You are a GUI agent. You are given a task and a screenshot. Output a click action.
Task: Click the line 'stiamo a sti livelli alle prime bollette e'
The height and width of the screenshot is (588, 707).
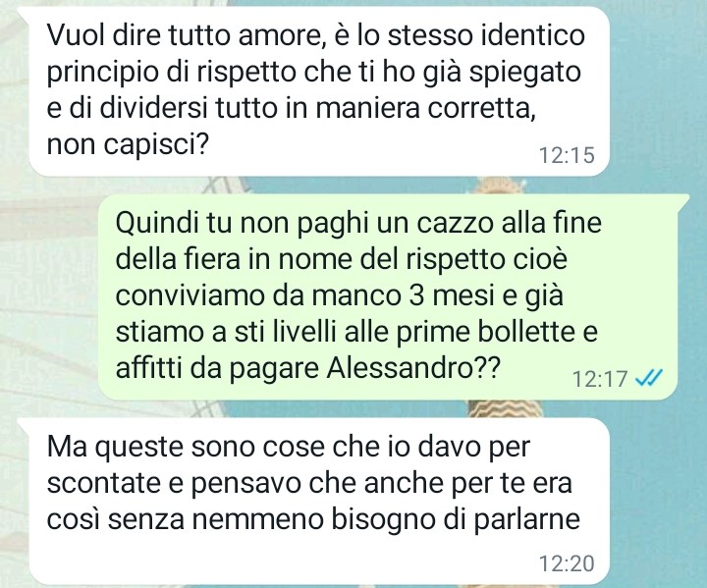click(356, 332)
